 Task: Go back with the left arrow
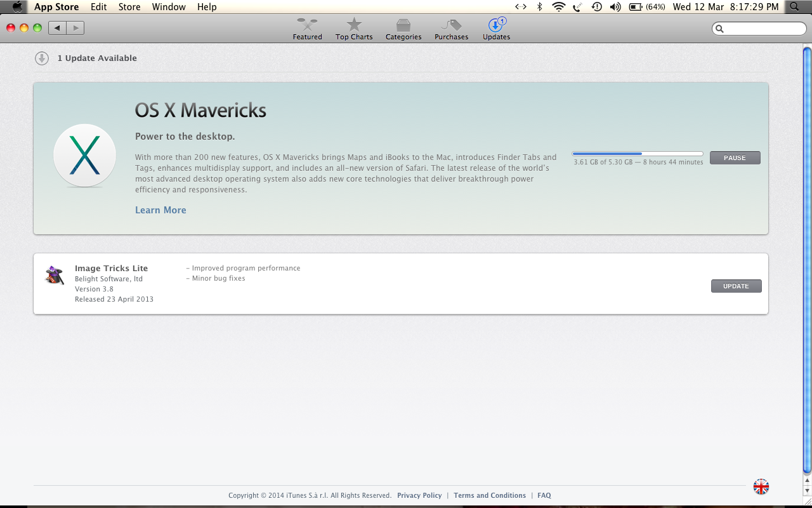(57, 28)
